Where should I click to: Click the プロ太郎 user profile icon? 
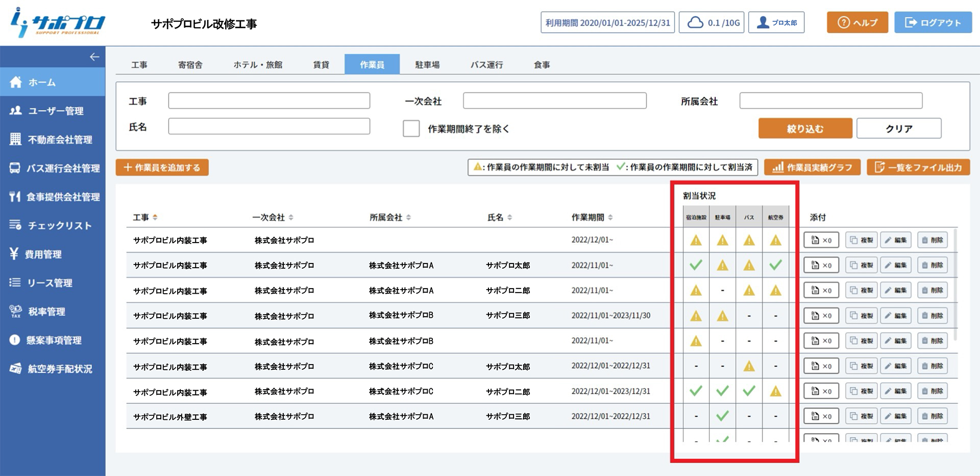pyautogui.click(x=763, y=22)
